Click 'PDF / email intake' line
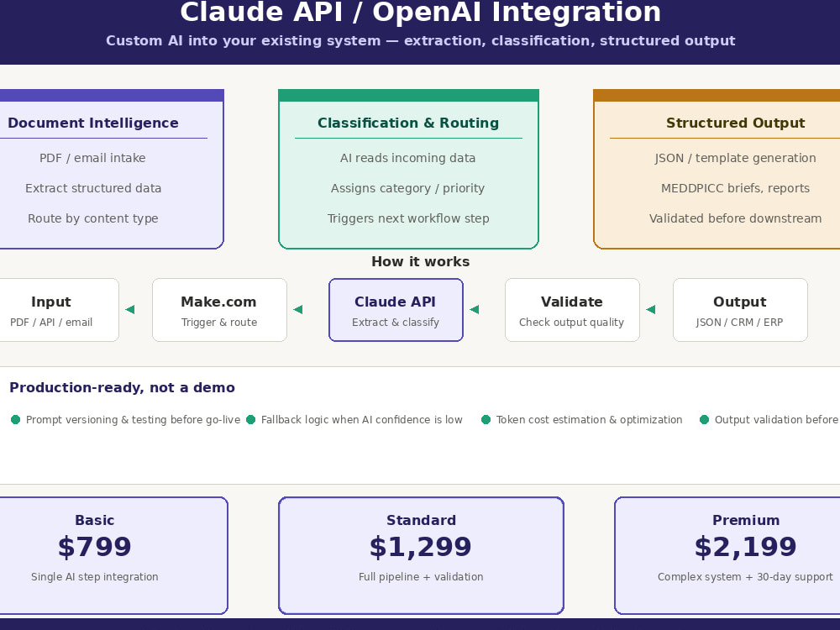Image resolution: width=840 pixels, height=630 pixels. pos(92,158)
